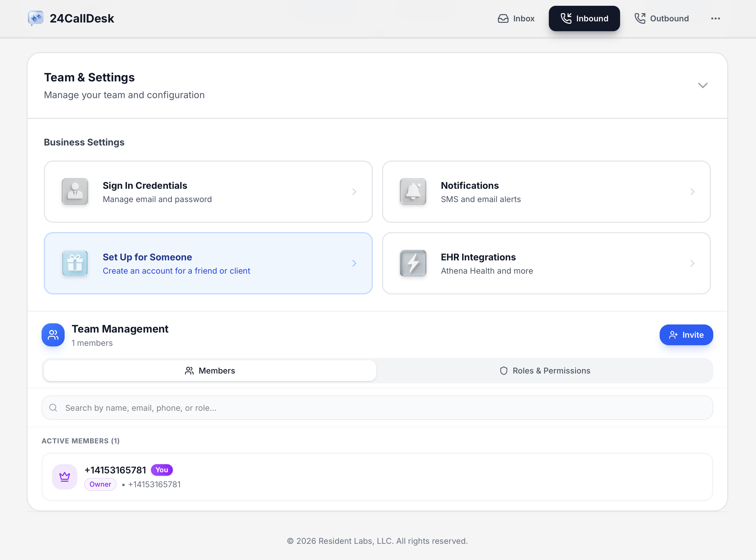Switch to the Inbox tab

516,19
